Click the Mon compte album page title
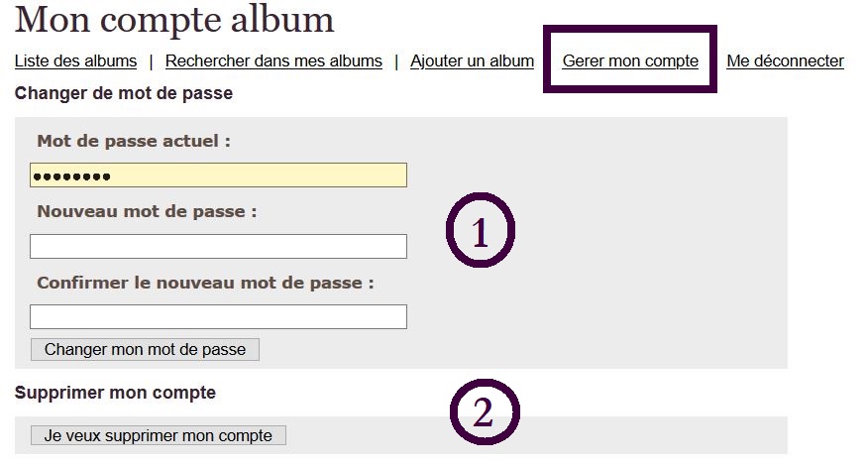 pyautogui.click(x=174, y=20)
